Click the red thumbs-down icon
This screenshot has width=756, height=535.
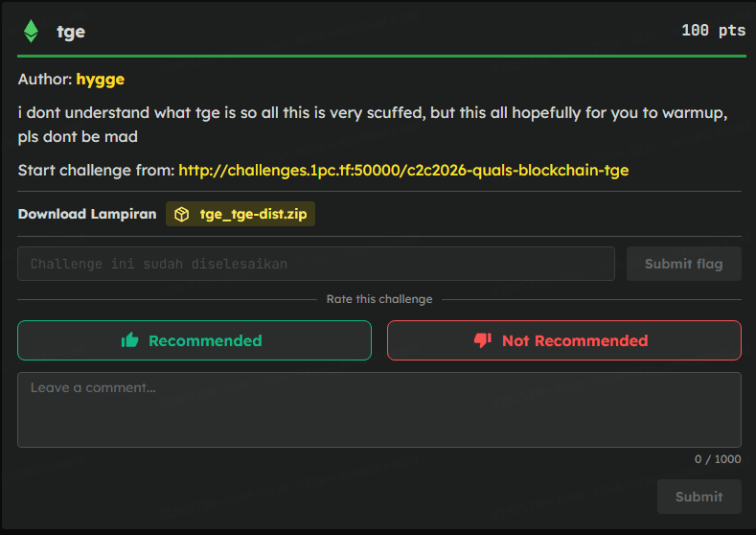click(x=483, y=340)
